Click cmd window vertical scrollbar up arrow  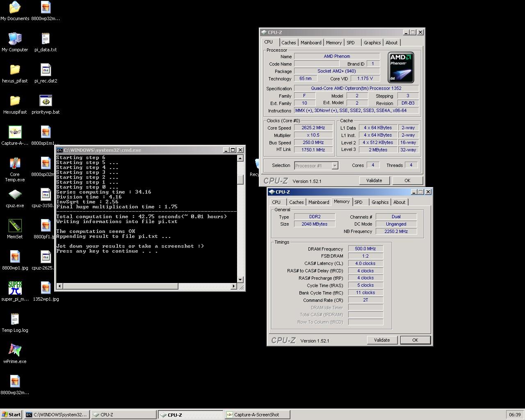[240, 158]
